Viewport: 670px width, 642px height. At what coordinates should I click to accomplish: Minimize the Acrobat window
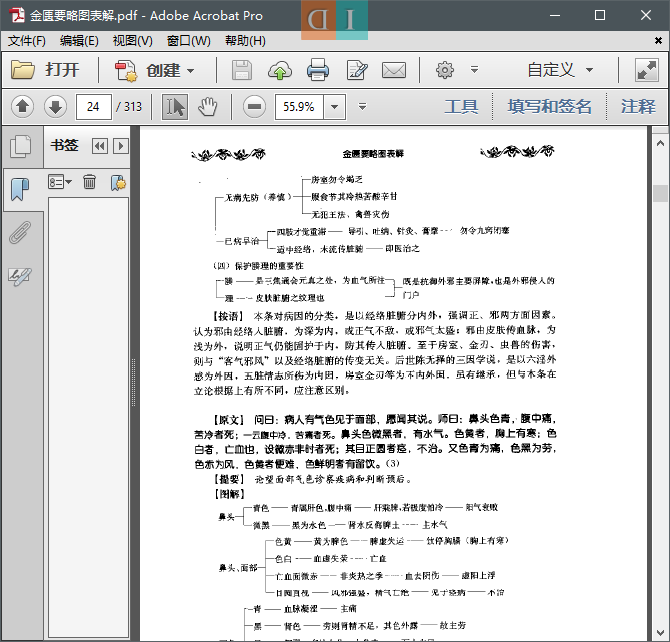point(555,15)
